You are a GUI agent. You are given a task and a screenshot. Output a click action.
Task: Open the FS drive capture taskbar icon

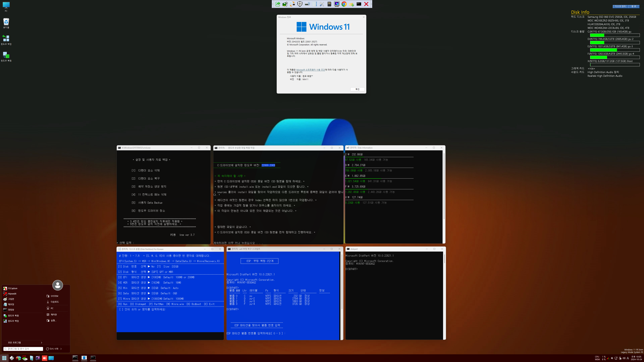(x=25, y=358)
